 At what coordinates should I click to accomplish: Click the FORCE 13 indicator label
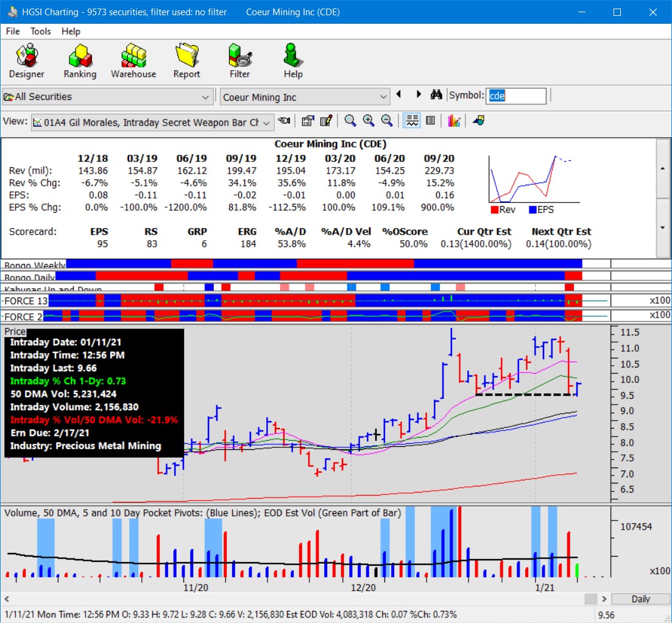[x=26, y=301]
